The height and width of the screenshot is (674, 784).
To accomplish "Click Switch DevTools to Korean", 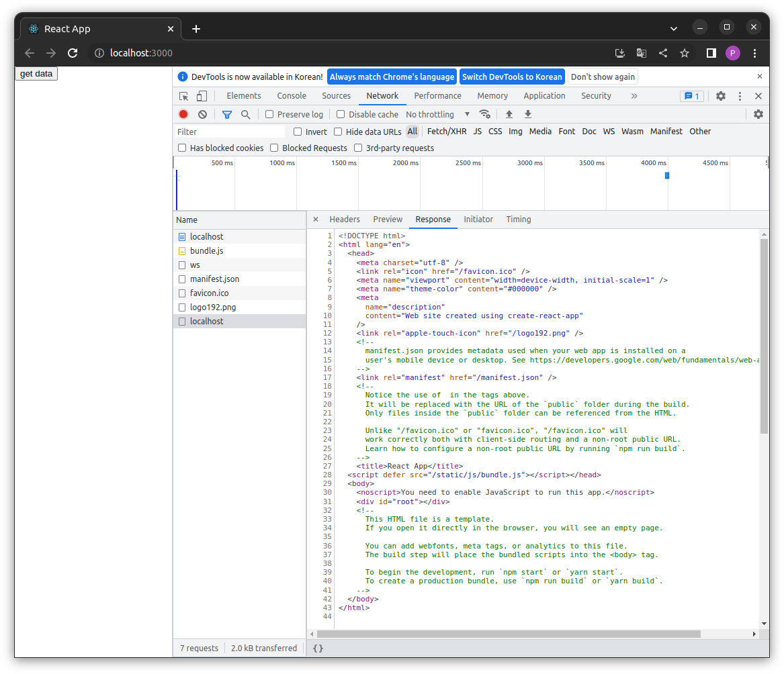I will tap(512, 77).
